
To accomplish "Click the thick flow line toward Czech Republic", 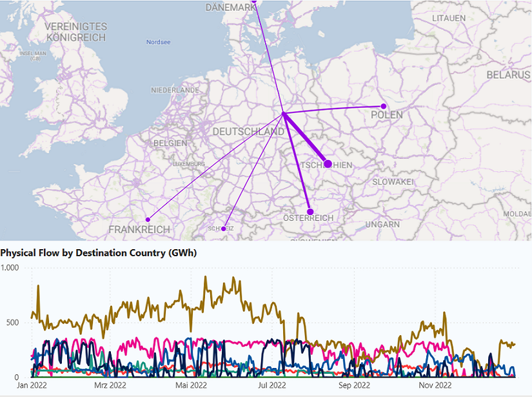I will coord(306,139).
